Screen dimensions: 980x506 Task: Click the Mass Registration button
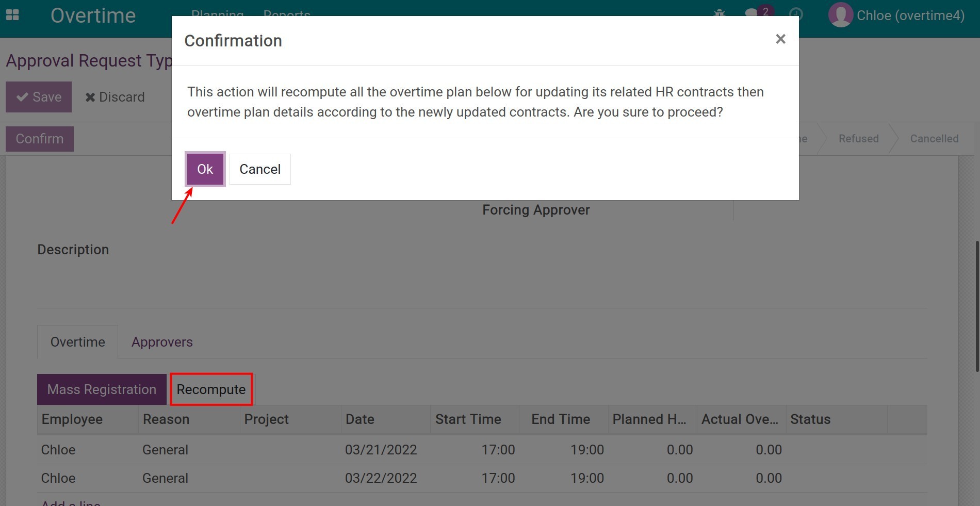(102, 389)
